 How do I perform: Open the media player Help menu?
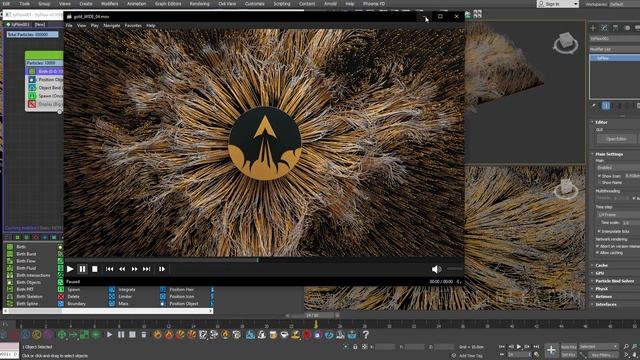[151, 25]
